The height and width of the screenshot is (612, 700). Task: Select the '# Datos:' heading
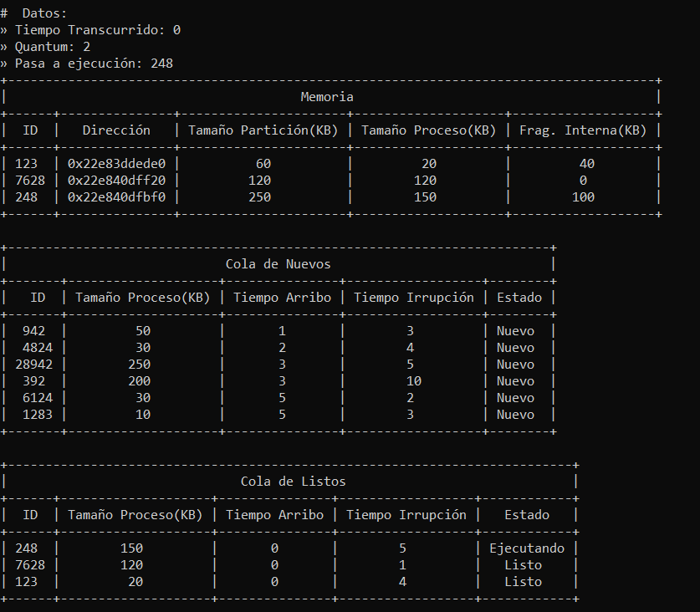pos(33,13)
